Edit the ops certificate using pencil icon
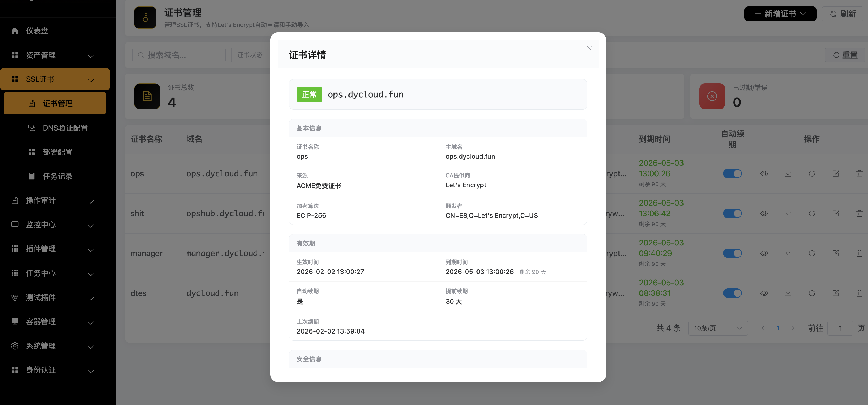Image resolution: width=868 pixels, height=405 pixels. pyautogui.click(x=836, y=173)
